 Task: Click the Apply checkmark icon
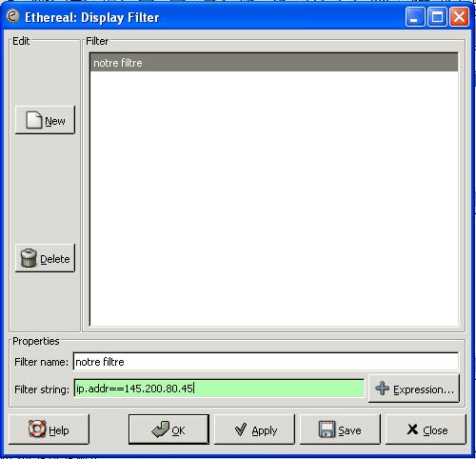point(241,429)
